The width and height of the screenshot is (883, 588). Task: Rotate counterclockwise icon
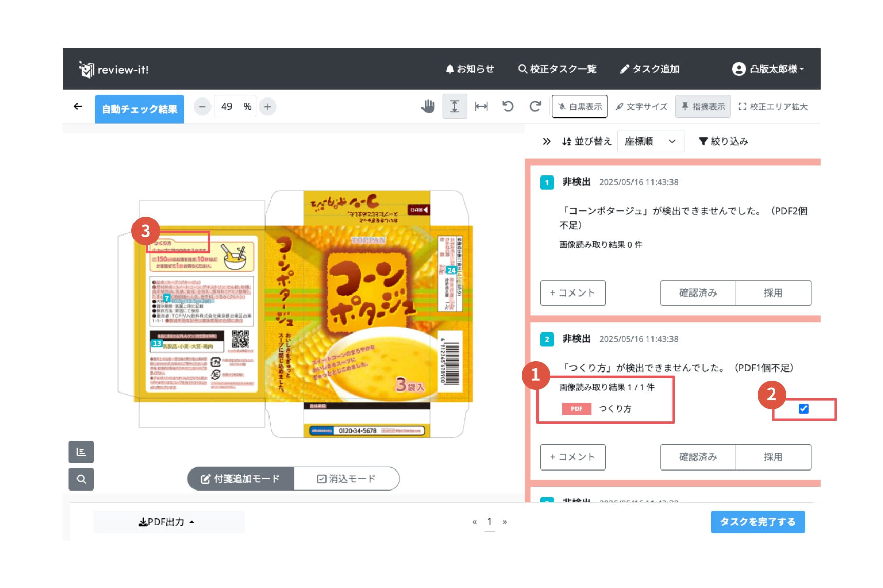point(508,106)
